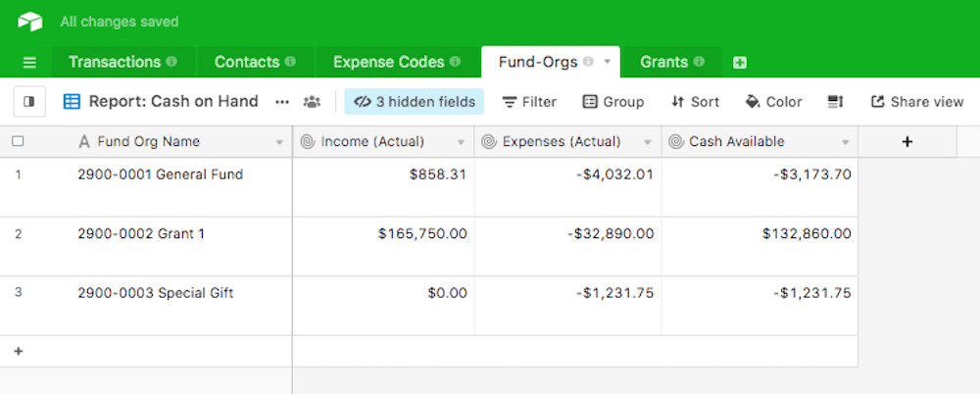
Task: Switch to Expense Codes tab
Action: point(397,62)
